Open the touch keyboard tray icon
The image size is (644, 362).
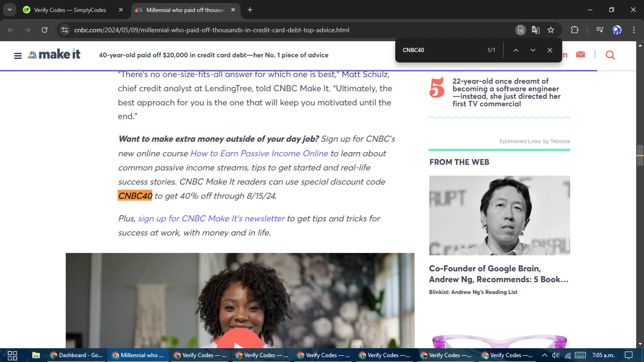[580, 356]
